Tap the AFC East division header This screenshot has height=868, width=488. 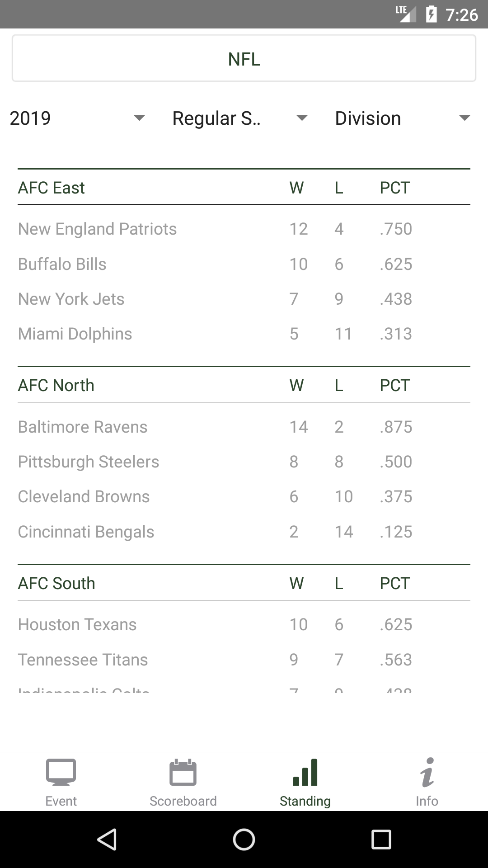click(x=52, y=188)
